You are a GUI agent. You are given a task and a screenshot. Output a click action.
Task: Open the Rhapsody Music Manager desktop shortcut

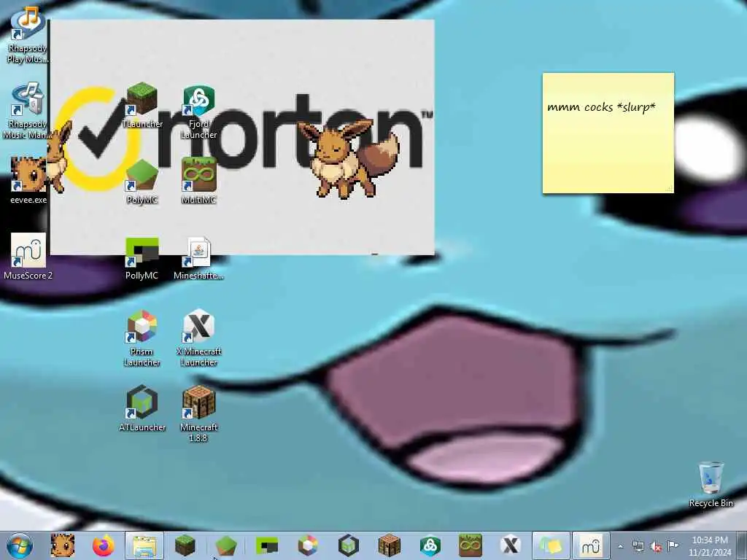coord(26,111)
